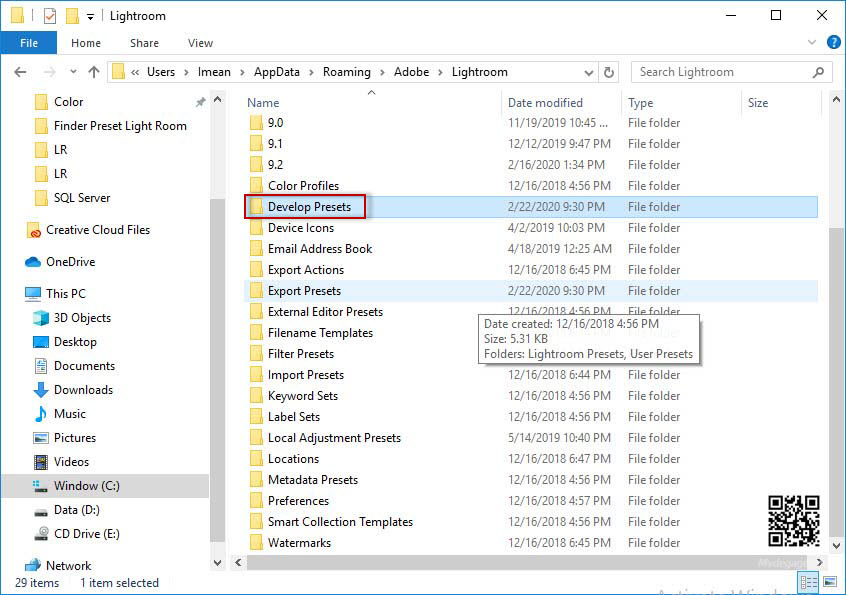The height and width of the screenshot is (595, 846).
Task: Click Roaming in the breadcrumb path
Action: [x=346, y=72]
